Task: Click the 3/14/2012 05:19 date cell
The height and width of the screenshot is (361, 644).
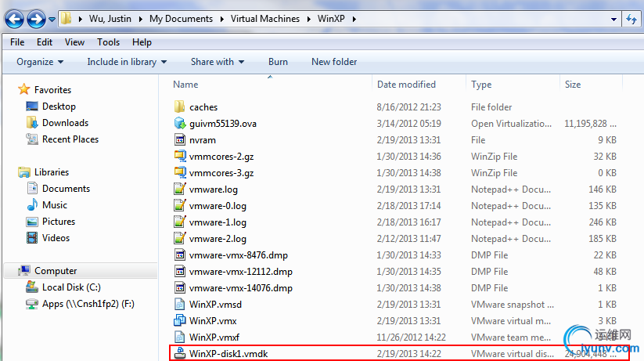Action: [x=408, y=124]
